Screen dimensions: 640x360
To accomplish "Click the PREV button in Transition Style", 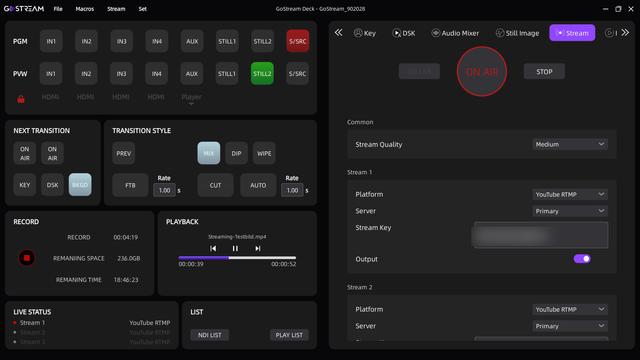I will 124,153.
